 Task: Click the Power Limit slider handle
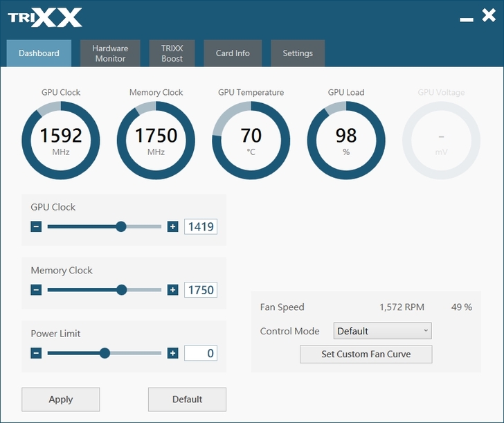[105, 353]
